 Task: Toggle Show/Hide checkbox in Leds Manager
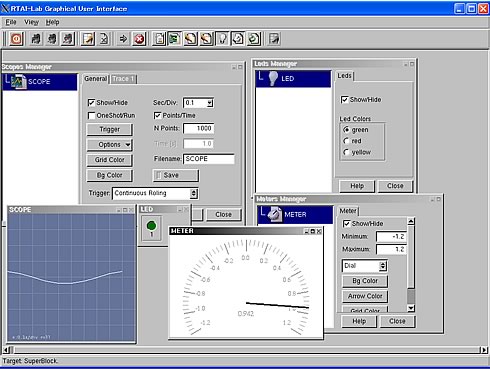point(344,100)
